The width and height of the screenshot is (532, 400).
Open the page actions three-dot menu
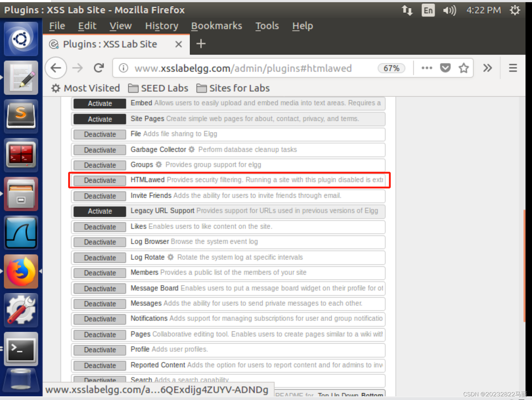click(x=427, y=68)
